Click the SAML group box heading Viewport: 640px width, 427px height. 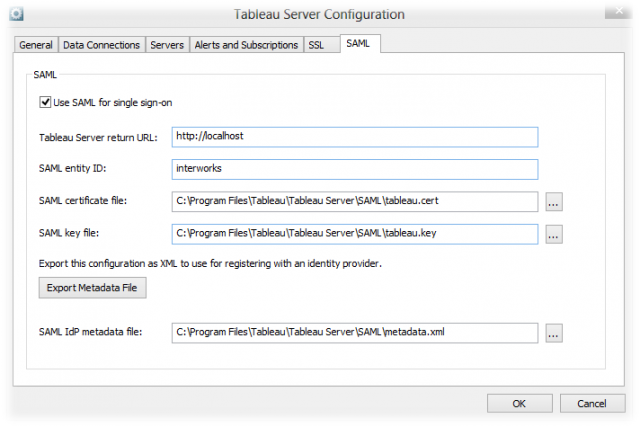(45, 75)
